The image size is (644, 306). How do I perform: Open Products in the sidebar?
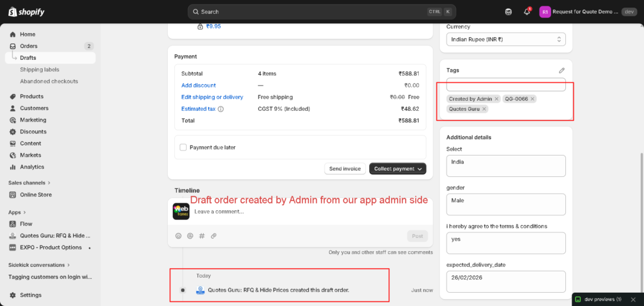pyautogui.click(x=31, y=96)
